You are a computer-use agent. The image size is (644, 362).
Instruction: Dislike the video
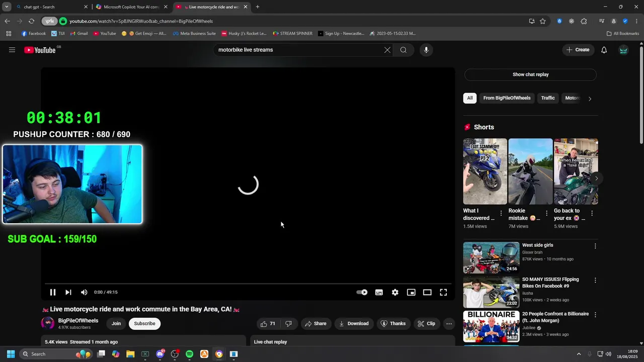click(288, 324)
